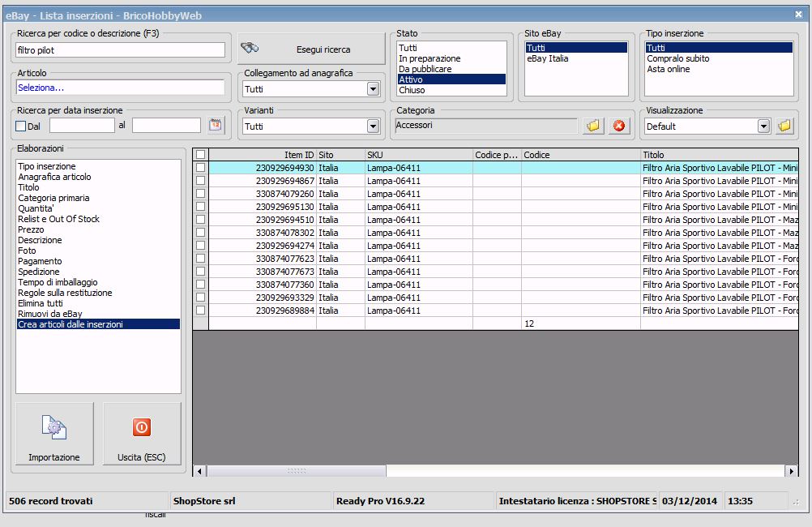Tick the select-all checkbox in grid header
812x527 pixels.
click(x=200, y=154)
